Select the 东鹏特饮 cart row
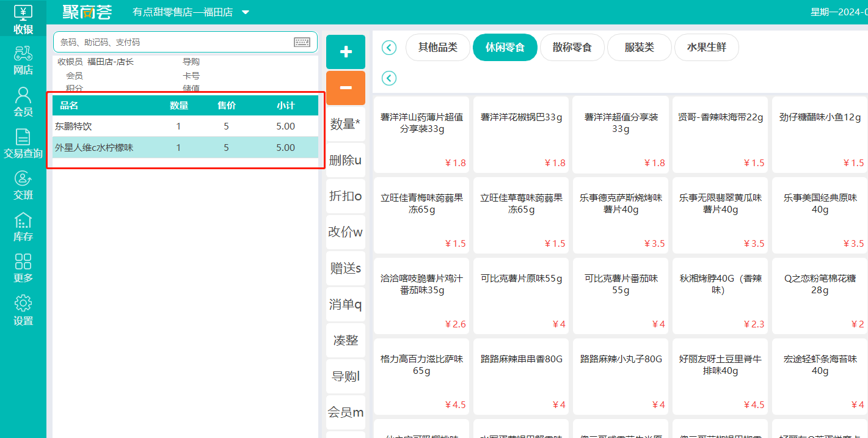 pyautogui.click(x=185, y=126)
